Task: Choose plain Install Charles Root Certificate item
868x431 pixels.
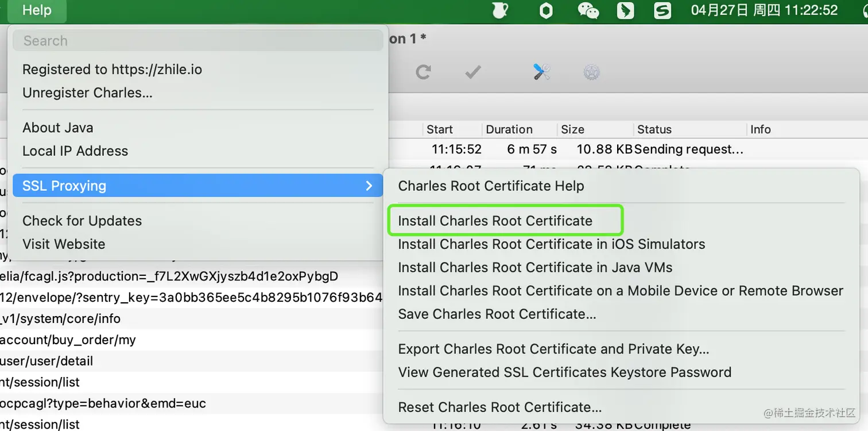Action: pyautogui.click(x=621, y=221)
